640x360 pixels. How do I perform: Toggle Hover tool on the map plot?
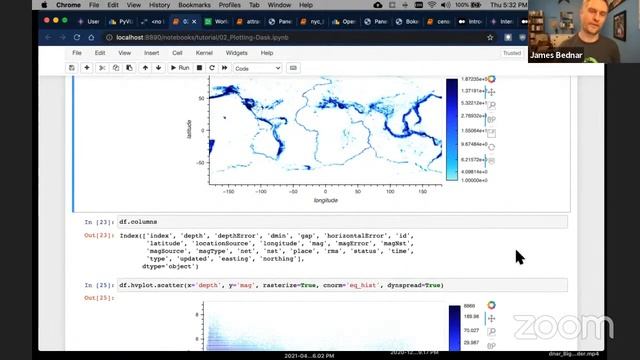pyautogui.click(x=491, y=161)
